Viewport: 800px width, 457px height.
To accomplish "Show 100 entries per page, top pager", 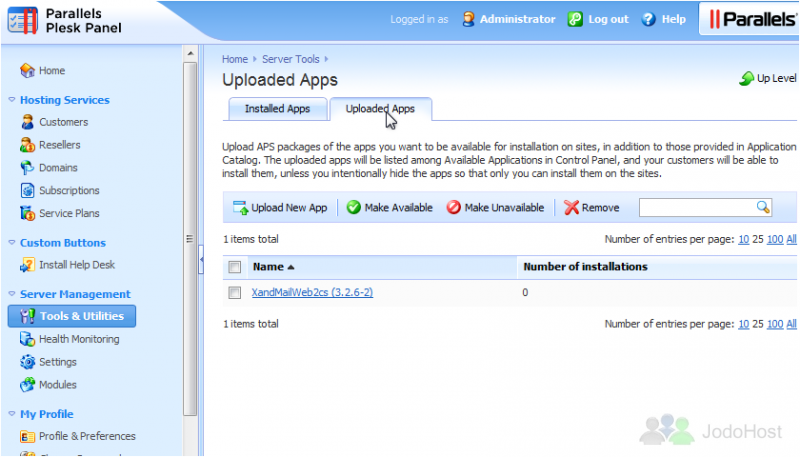I will point(775,239).
